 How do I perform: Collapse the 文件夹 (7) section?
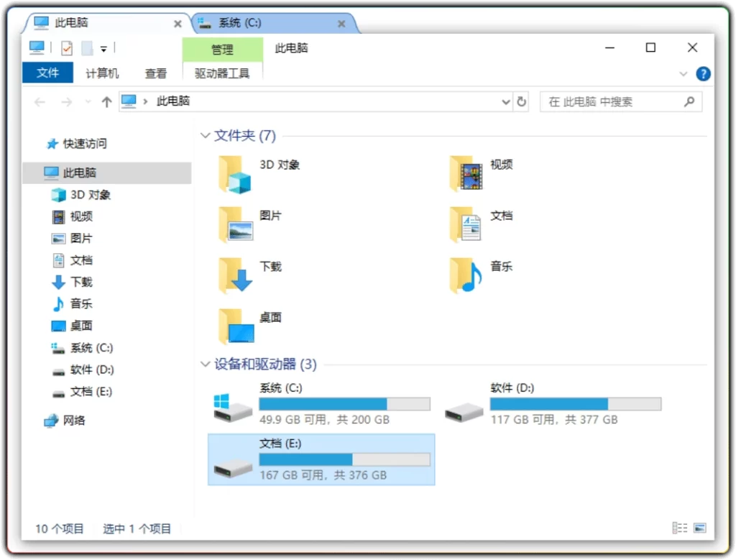[206, 135]
